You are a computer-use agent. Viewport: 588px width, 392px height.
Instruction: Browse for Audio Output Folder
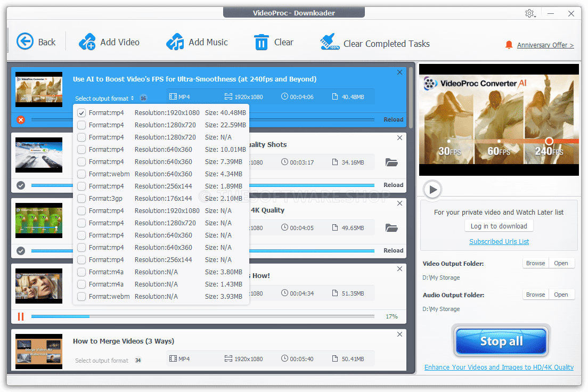[535, 295]
